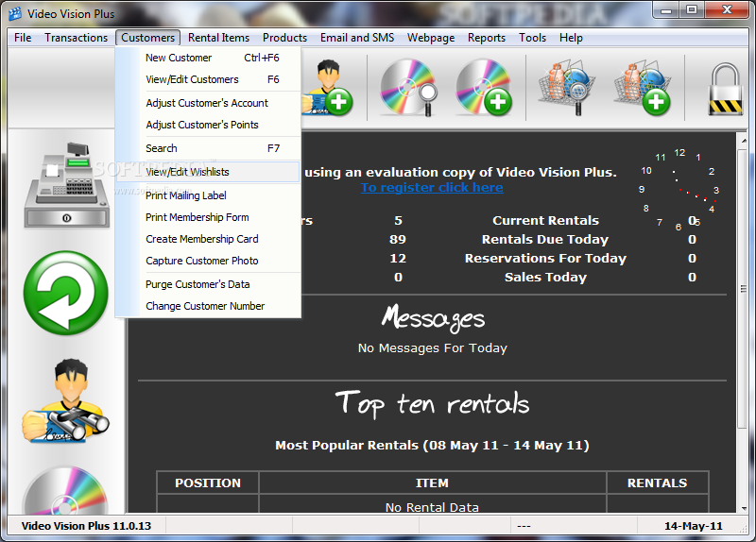756x542 pixels.
Task: Click the vertical scrollbar thumb
Action: click(743, 289)
